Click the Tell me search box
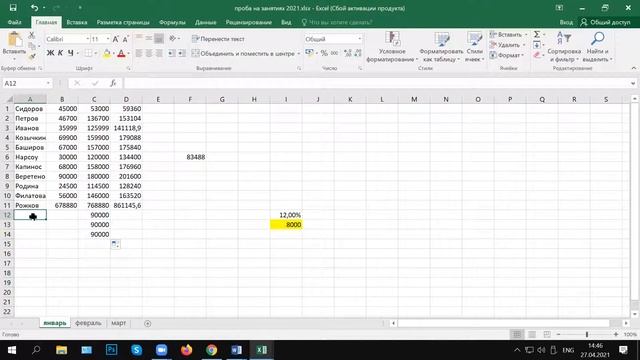 pyautogui.click(x=337, y=22)
